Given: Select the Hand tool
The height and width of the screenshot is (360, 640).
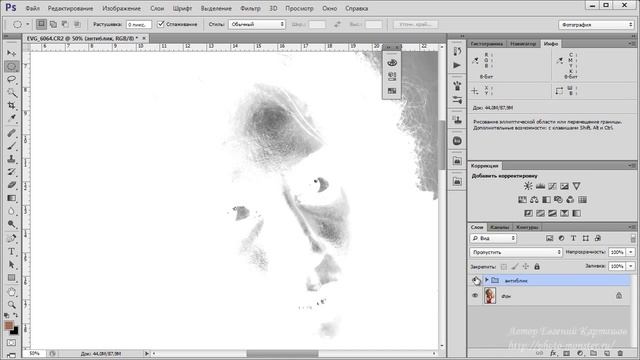Looking at the screenshot, I should 11,292.
